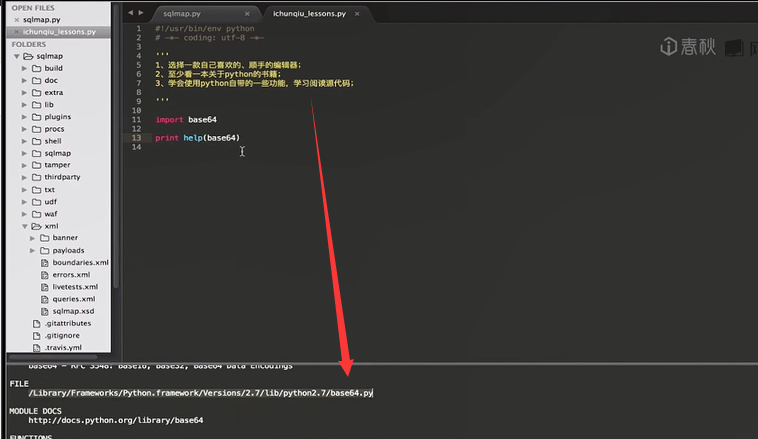Click the tamper folder icon
758x439 pixels.
[36, 165]
